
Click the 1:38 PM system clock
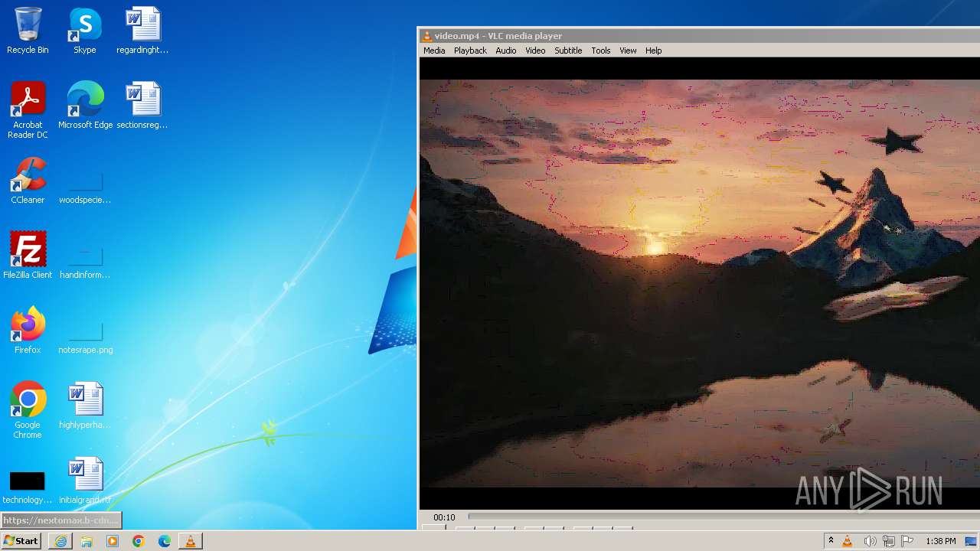coord(940,541)
